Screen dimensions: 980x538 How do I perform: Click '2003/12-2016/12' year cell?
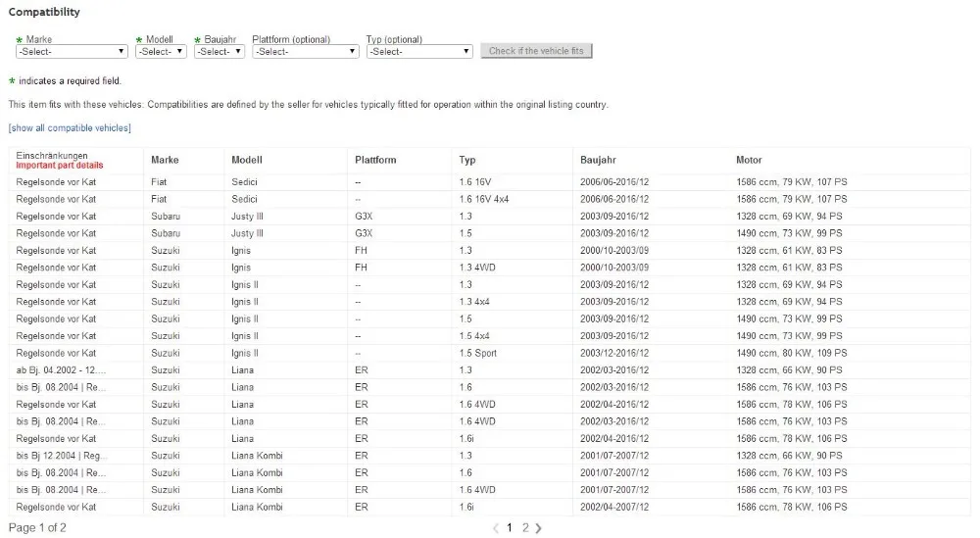614,353
